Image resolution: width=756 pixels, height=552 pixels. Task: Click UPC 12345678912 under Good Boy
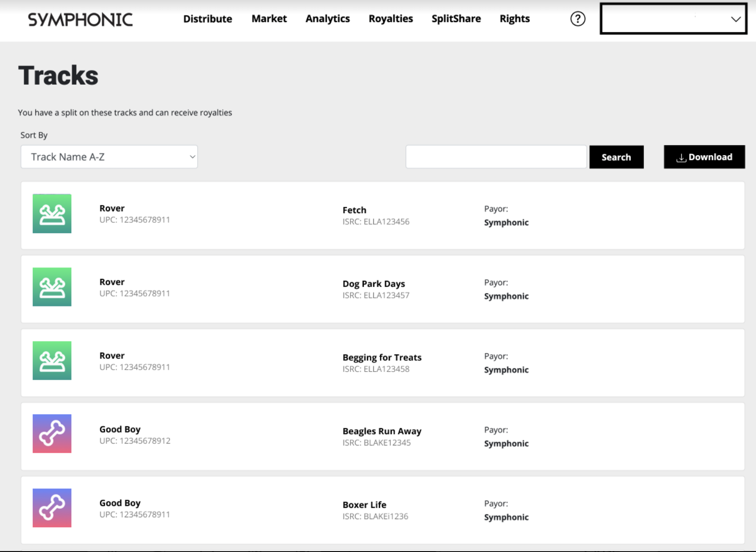tap(135, 441)
